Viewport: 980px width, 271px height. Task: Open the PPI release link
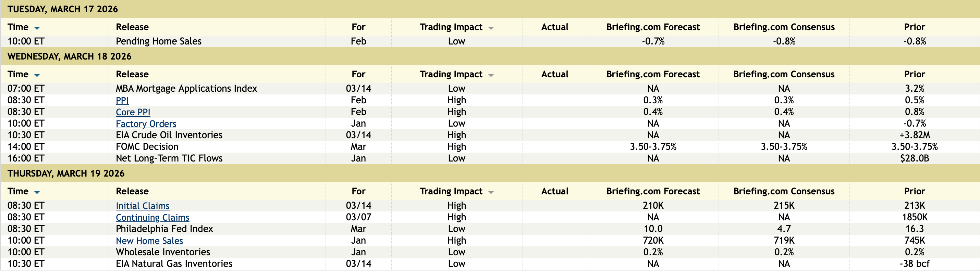pyautogui.click(x=122, y=100)
